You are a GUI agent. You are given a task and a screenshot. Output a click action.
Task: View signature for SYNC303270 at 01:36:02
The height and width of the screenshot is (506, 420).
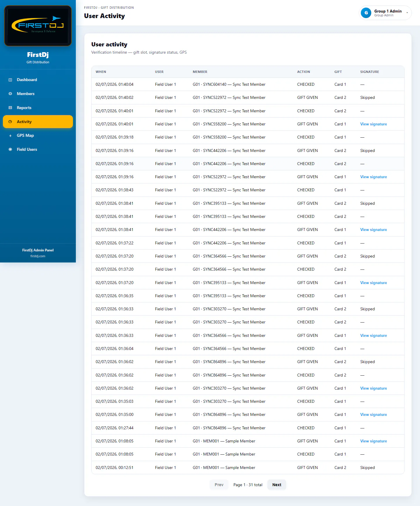(373, 388)
